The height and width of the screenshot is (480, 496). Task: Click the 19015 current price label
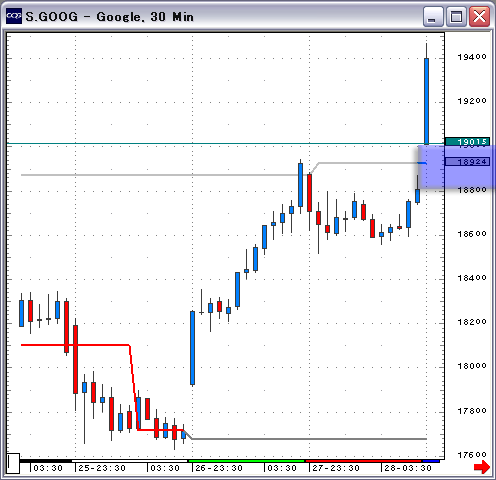(467, 142)
